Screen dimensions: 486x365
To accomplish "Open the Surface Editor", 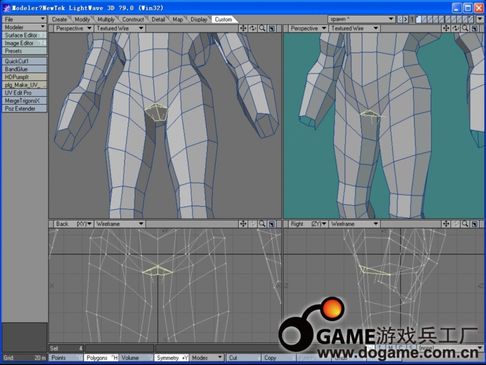I will [x=24, y=35].
